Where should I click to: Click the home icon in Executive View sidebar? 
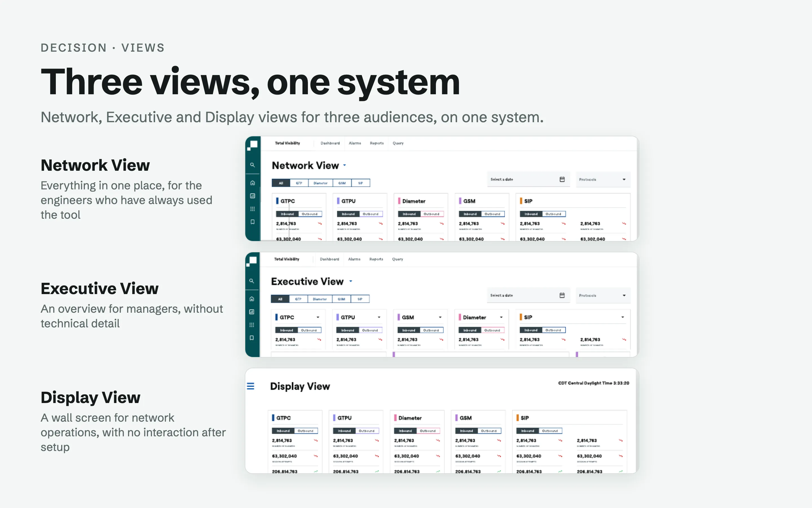(252, 299)
